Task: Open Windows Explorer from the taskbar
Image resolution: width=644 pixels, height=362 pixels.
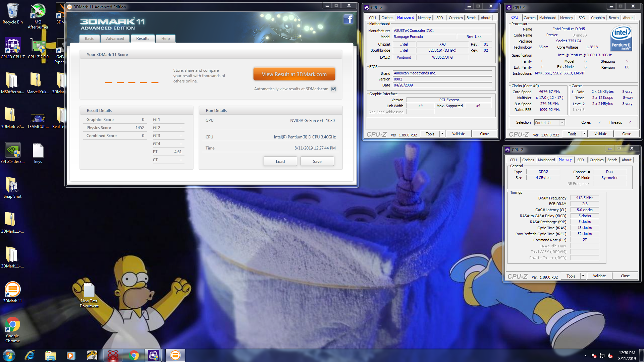Action: (x=50, y=355)
